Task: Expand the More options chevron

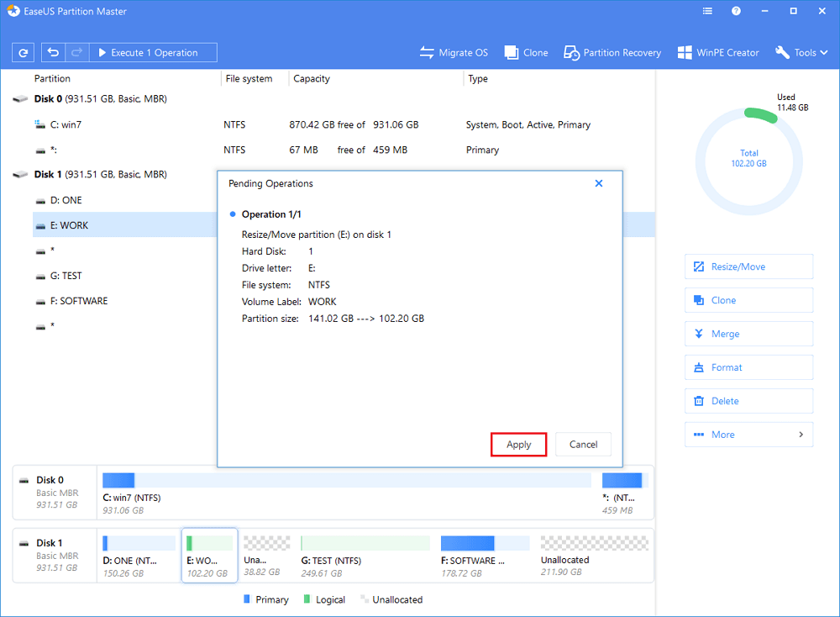Action: pos(801,435)
